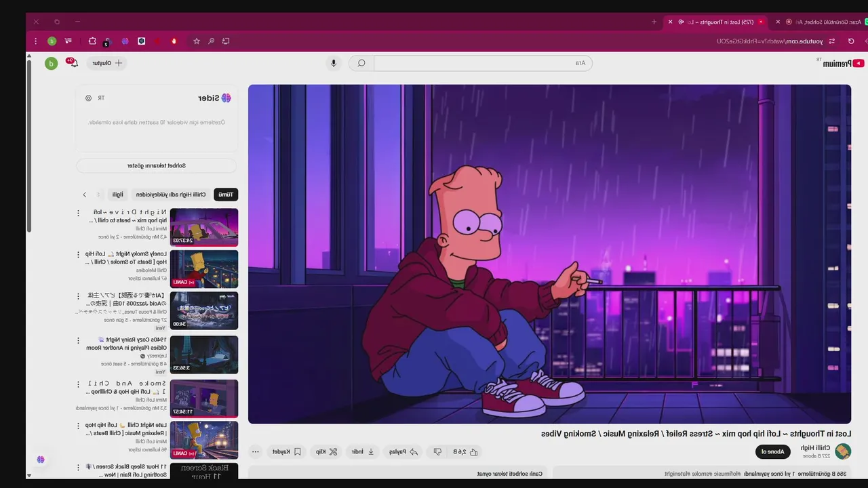This screenshot has height=488, width=868.
Task: Click the TR language selector in Sider panel
Action: point(101,98)
